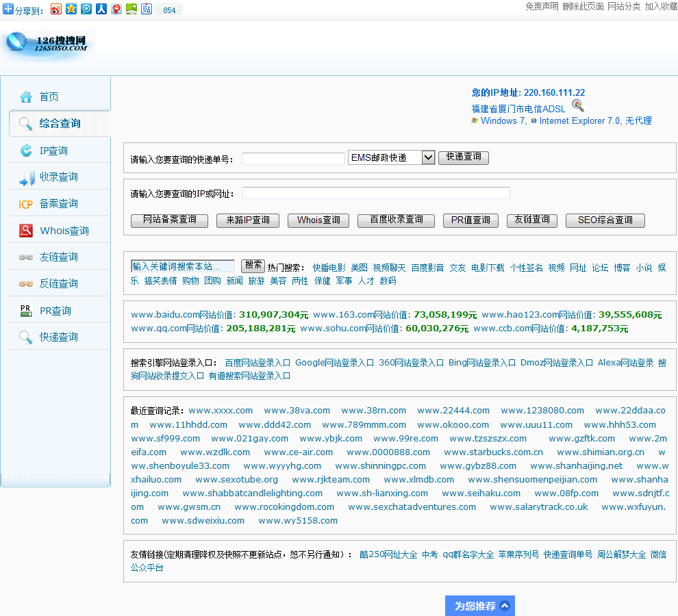
Task: Click magnifier icon beside 快递查询
Action: [x=25, y=337]
